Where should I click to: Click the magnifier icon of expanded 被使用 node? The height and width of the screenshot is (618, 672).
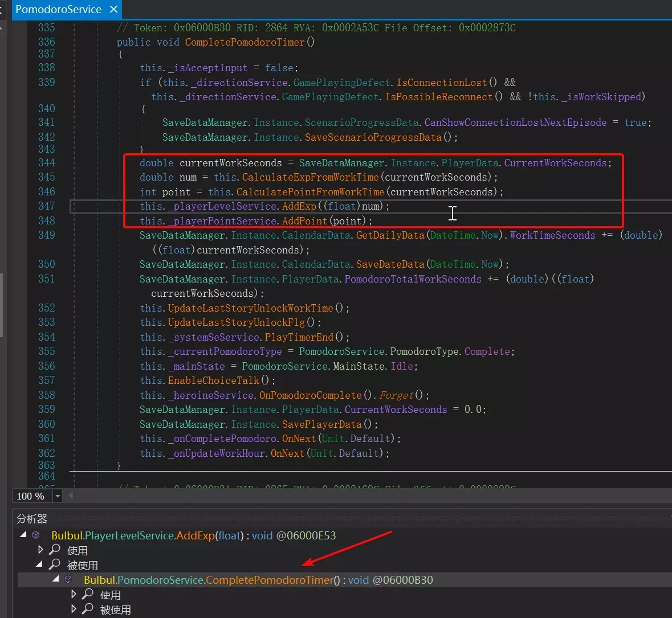55,564
